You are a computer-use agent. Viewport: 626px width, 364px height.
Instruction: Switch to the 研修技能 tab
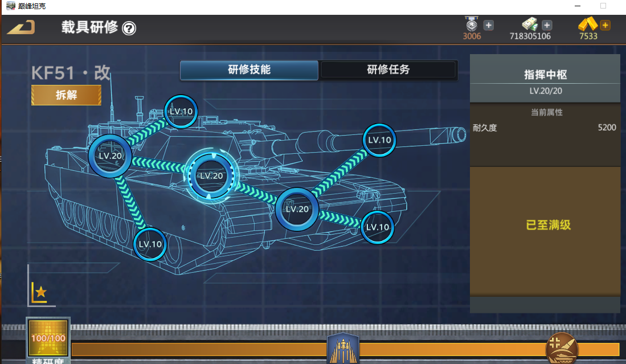coord(249,70)
